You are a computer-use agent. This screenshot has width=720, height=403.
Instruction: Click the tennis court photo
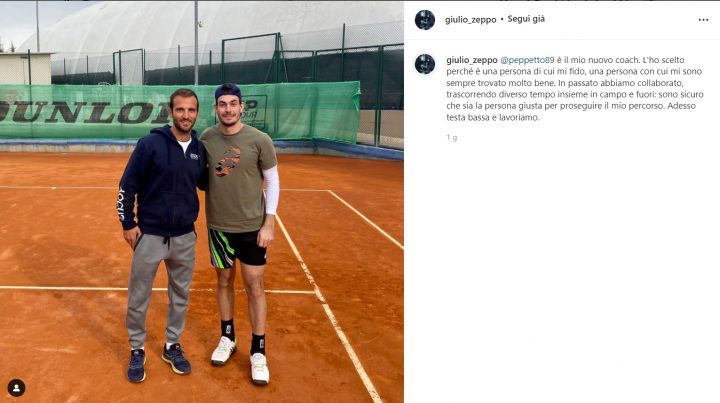[202, 202]
